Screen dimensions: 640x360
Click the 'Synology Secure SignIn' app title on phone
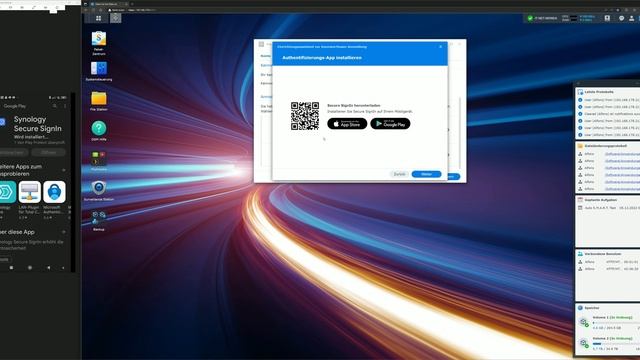38,124
